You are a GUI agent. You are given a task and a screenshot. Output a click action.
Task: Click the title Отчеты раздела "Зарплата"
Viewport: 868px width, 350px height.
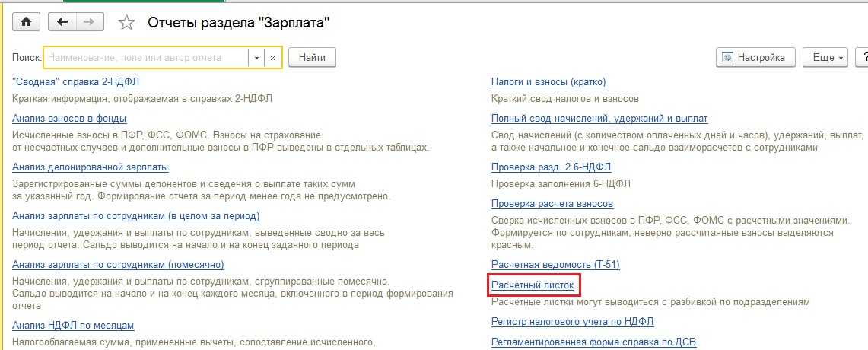(239, 23)
